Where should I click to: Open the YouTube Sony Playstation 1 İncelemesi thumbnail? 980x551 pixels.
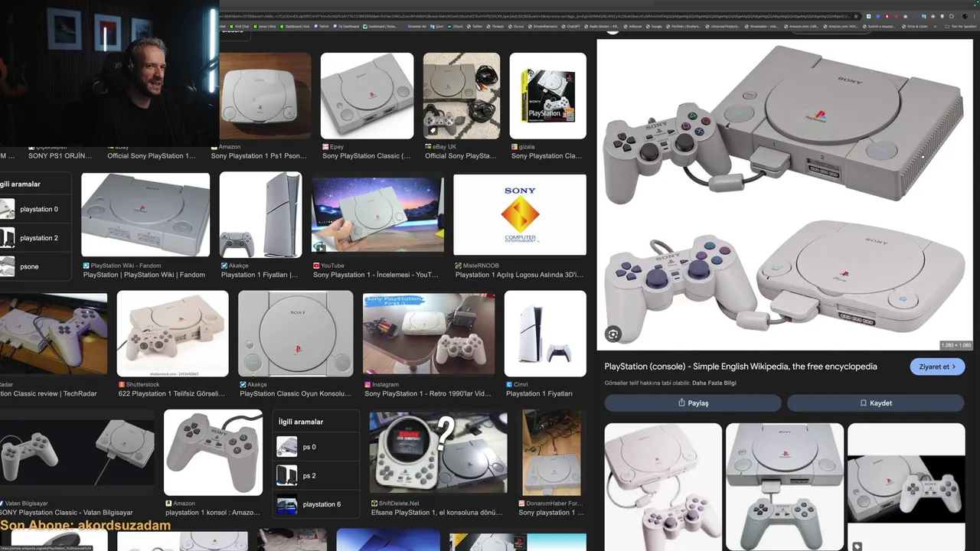[377, 215]
